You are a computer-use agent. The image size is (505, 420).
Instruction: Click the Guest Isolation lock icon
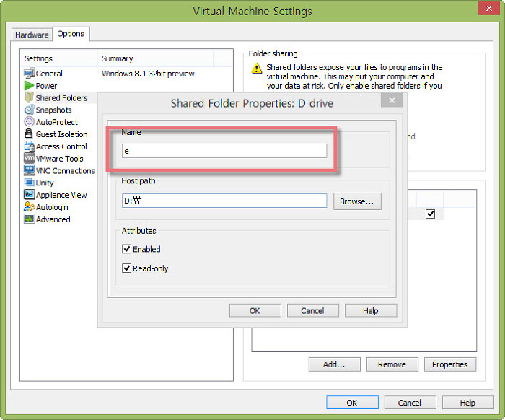[x=30, y=134]
